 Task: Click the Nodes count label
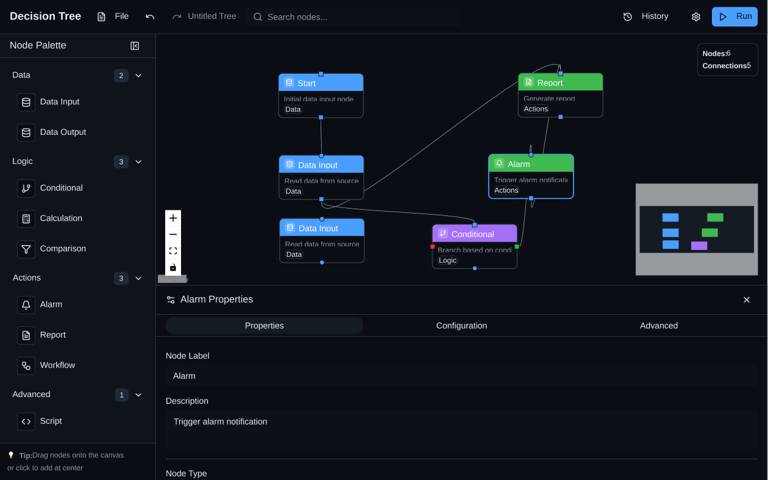click(x=716, y=53)
